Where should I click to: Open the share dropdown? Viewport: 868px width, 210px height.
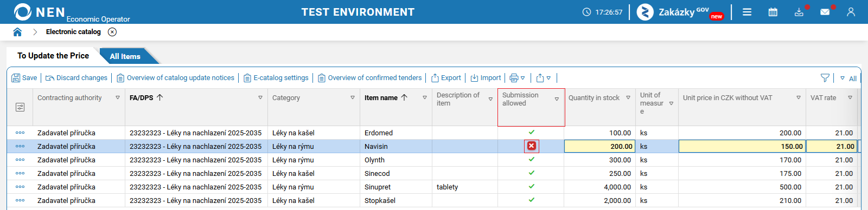click(543, 78)
